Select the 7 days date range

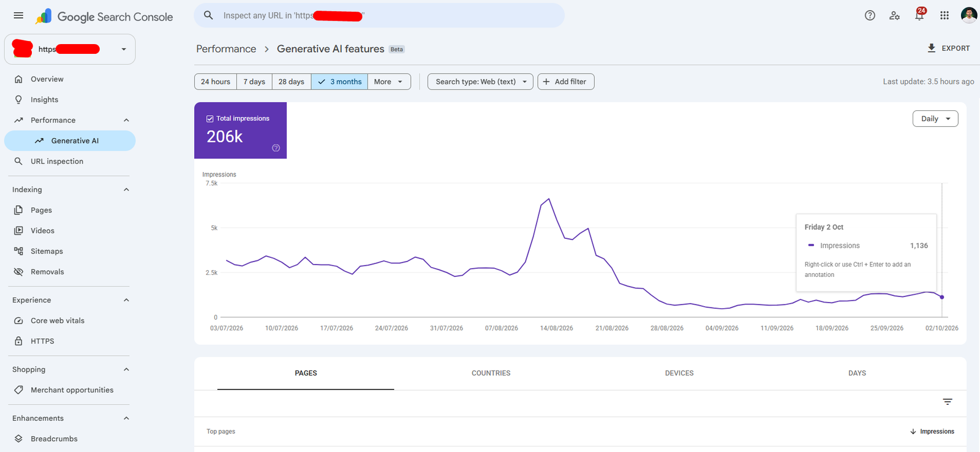click(x=254, y=81)
